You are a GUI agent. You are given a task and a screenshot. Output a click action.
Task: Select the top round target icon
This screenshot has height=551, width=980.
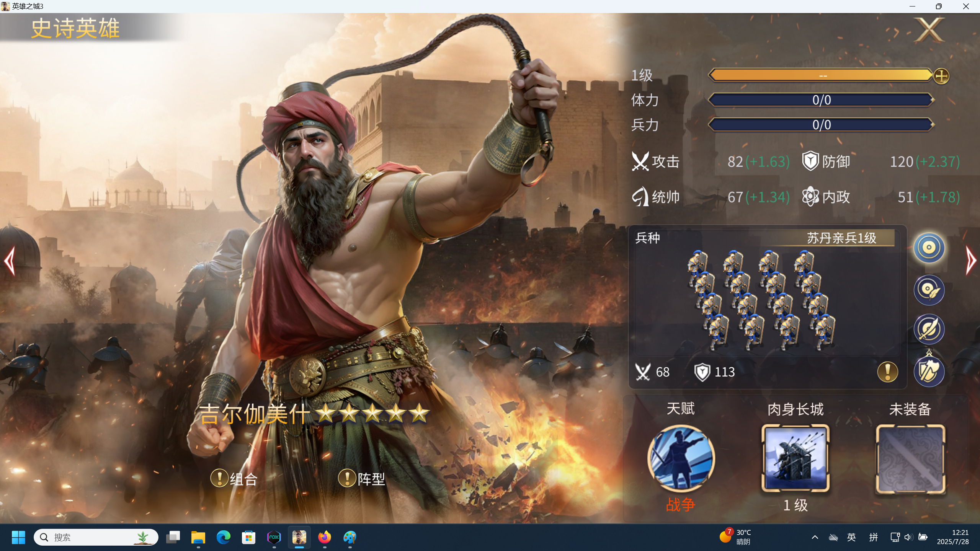coord(929,248)
